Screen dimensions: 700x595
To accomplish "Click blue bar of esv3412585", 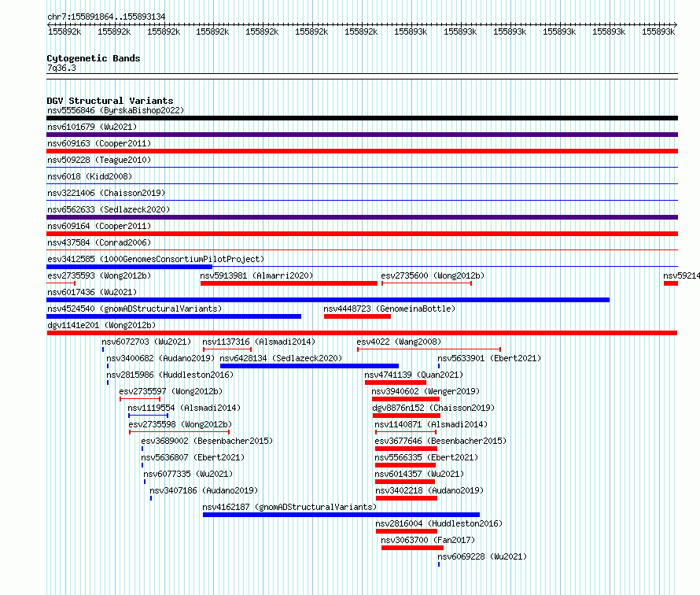I will 130,267.
